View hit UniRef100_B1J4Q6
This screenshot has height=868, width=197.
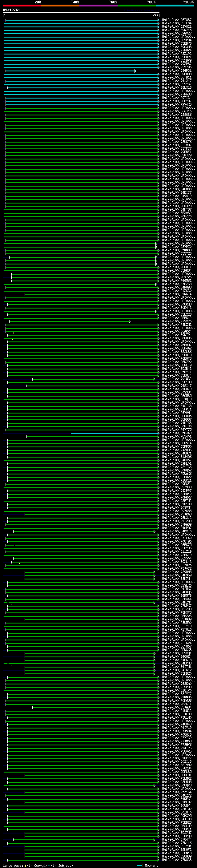pos(176,457)
